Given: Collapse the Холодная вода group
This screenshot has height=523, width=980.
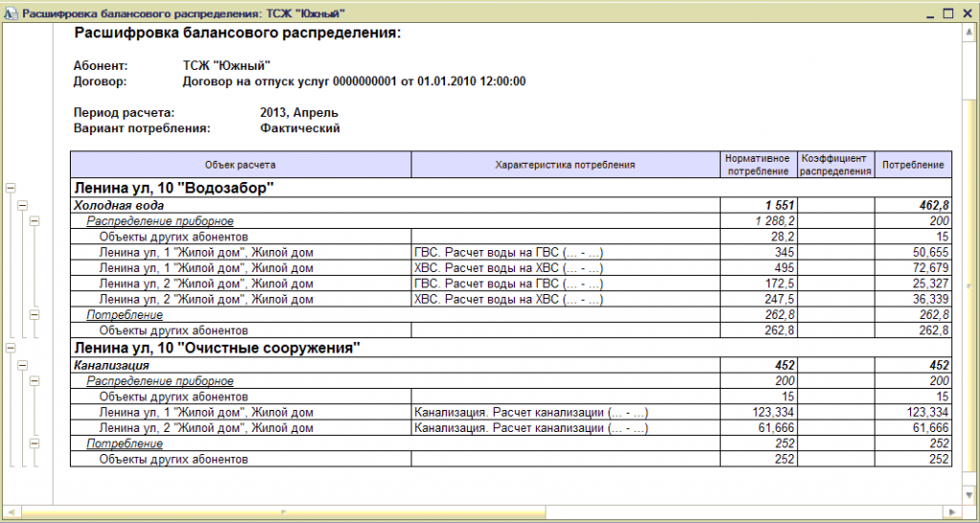Looking at the screenshot, I should [x=23, y=205].
